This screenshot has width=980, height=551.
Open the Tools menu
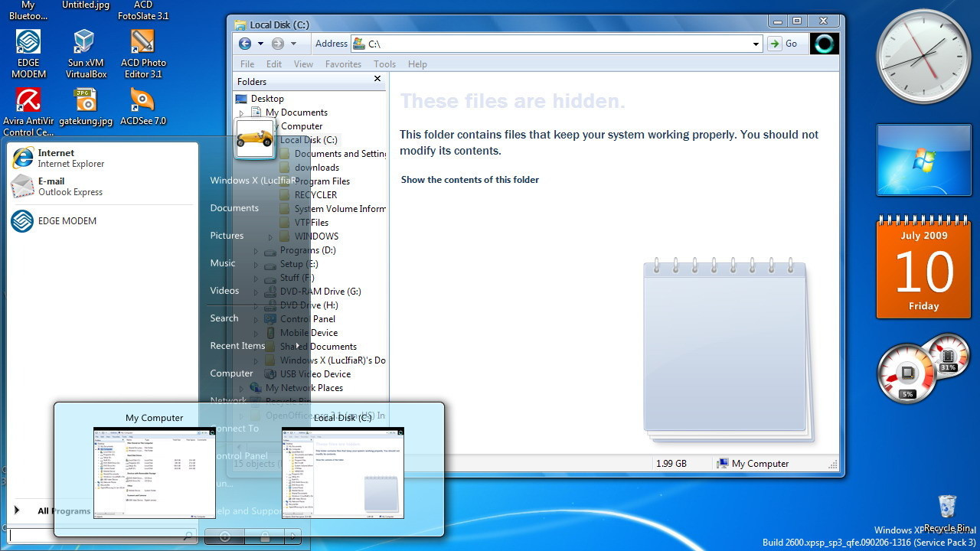pos(384,64)
